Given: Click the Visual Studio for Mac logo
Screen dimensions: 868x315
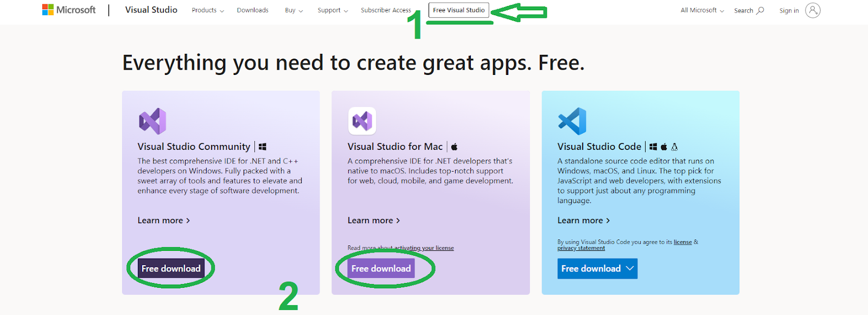Looking at the screenshot, I should coord(362,121).
